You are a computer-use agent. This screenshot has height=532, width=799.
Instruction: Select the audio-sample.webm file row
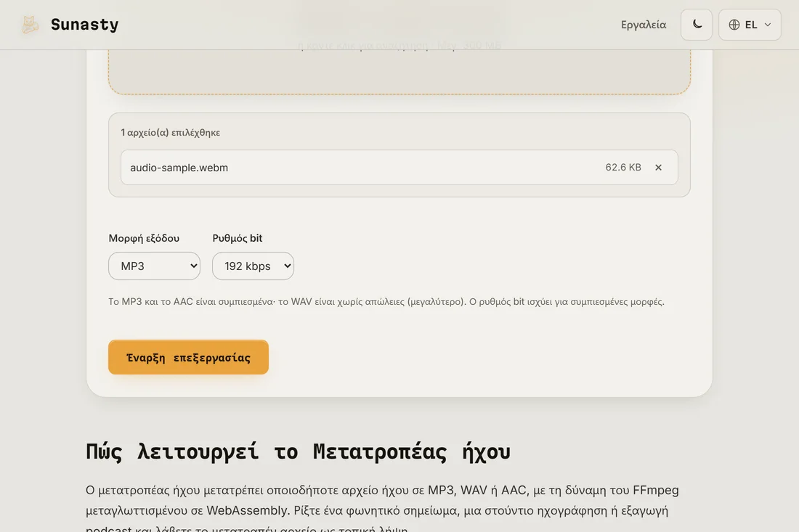(x=399, y=168)
